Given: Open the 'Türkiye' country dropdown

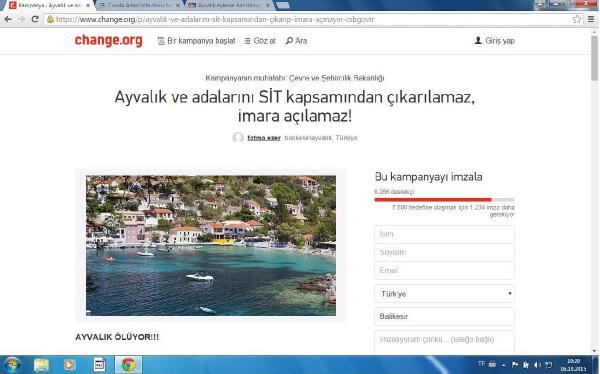Looking at the screenshot, I should tap(444, 294).
